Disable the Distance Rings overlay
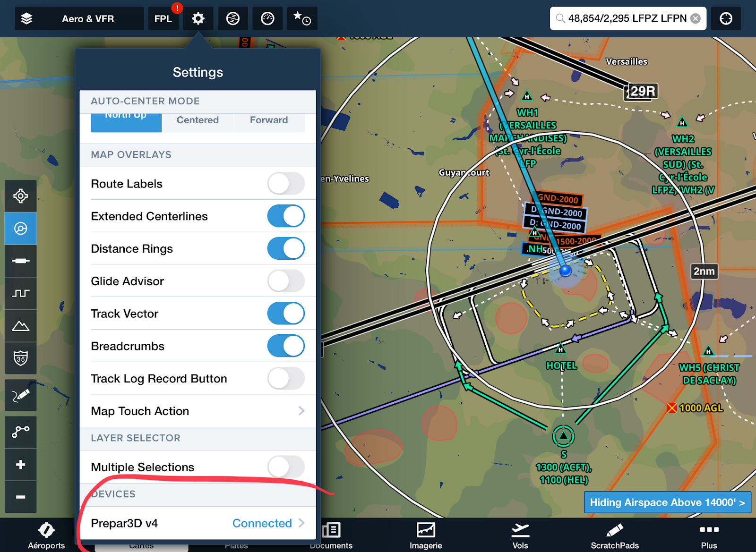Screen dimensions: 756x552 286,248
